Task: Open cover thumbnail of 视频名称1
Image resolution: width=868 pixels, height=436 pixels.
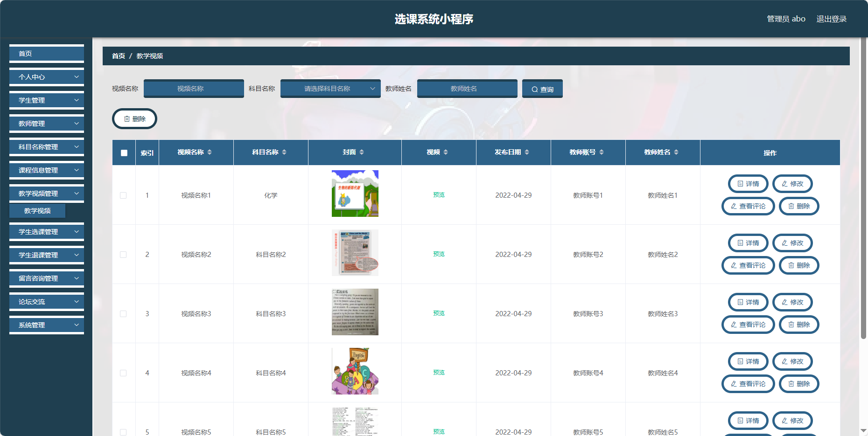Action: [x=355, y=194]
